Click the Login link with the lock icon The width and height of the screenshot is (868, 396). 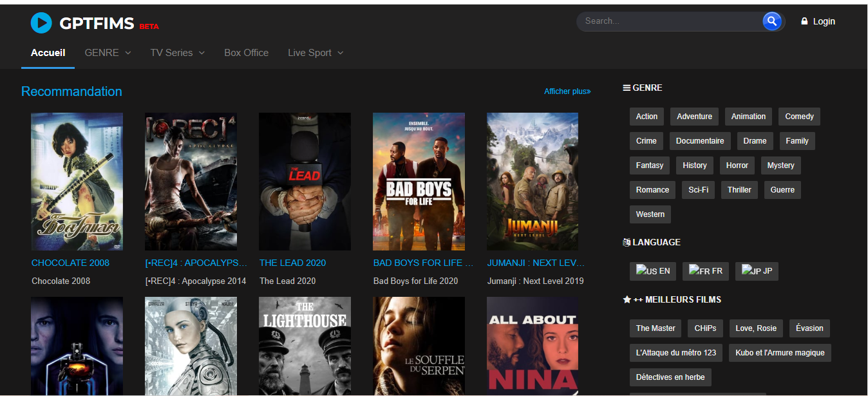[x=818, y=21]
